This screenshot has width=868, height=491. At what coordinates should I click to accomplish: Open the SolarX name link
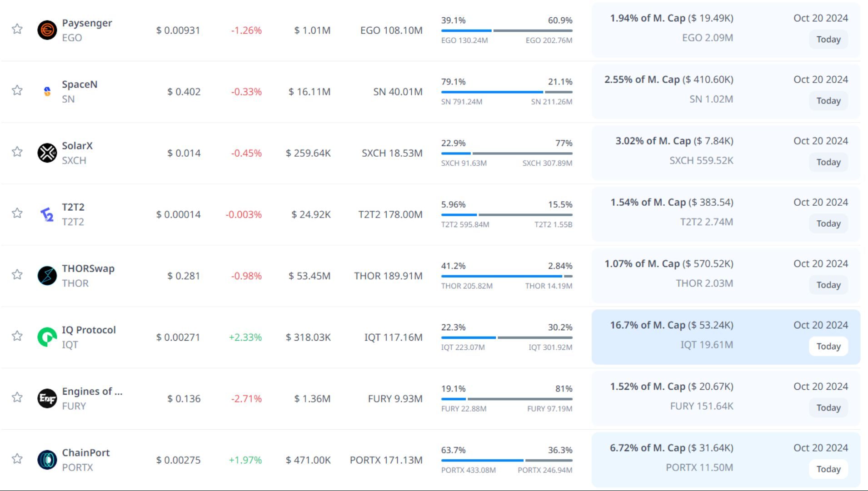(77, 146)
